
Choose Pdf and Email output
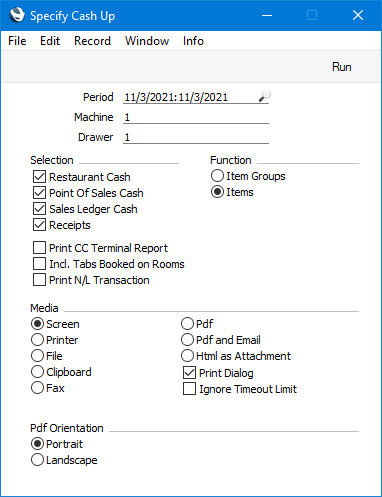tap(187, 340)
